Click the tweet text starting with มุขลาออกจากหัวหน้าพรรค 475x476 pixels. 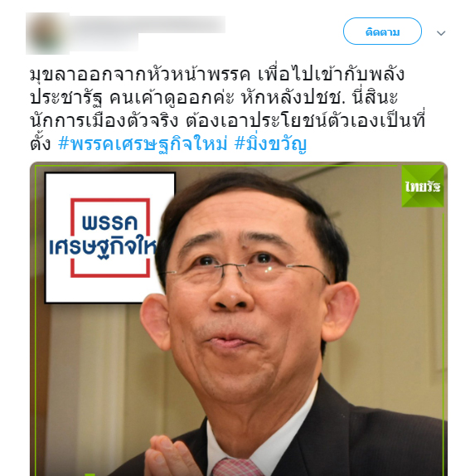[x=228, y=109]
